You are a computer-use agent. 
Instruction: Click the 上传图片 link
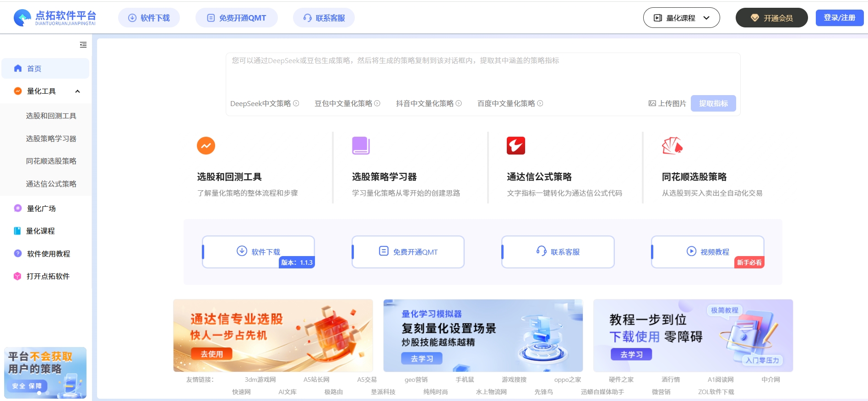pos(667,103)
